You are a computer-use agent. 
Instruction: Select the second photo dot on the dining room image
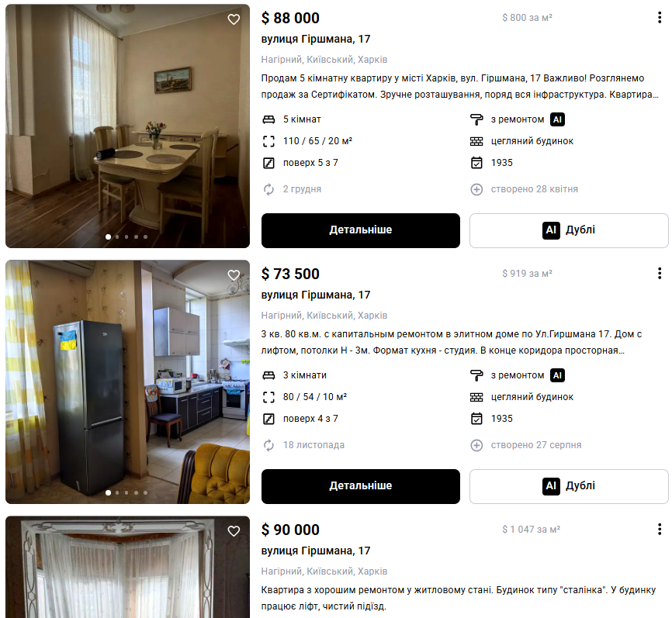coord(117,236)
